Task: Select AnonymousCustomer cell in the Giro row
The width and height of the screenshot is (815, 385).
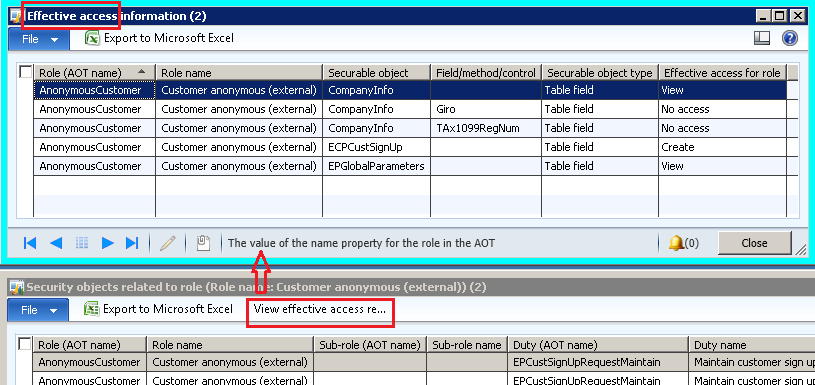Action: tap(95, 109)
